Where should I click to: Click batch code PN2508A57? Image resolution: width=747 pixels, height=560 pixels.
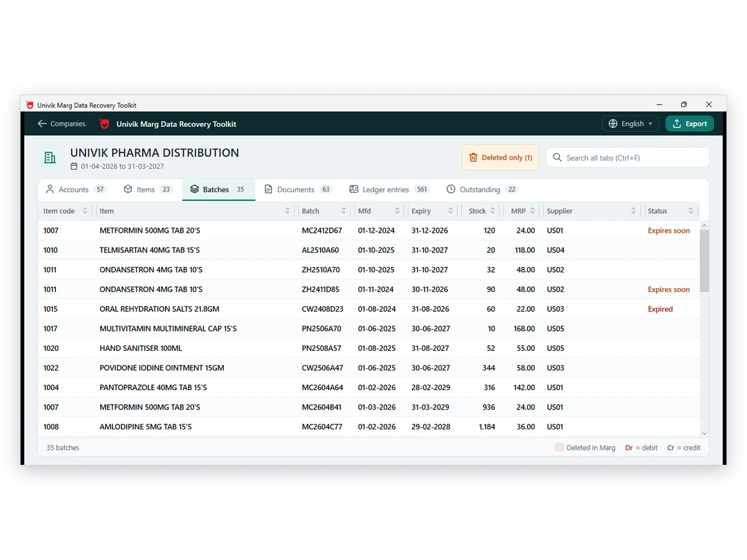click(321, 348)
